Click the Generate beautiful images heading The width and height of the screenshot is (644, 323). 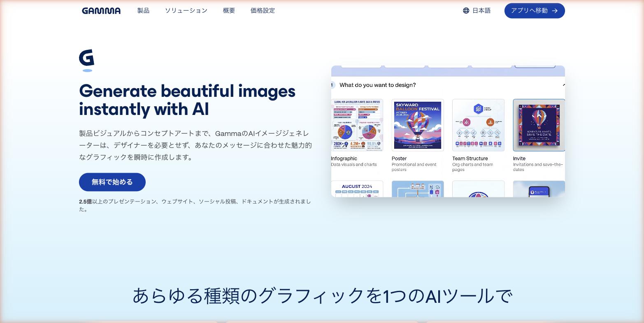pyautogui.click(x=187, y=100)
